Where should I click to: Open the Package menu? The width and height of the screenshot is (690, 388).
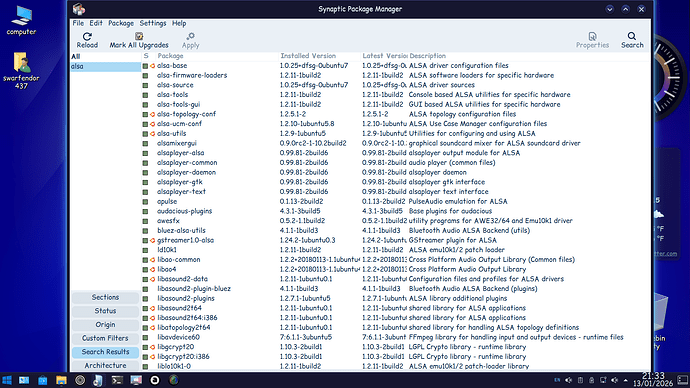(x=121, y=23)
